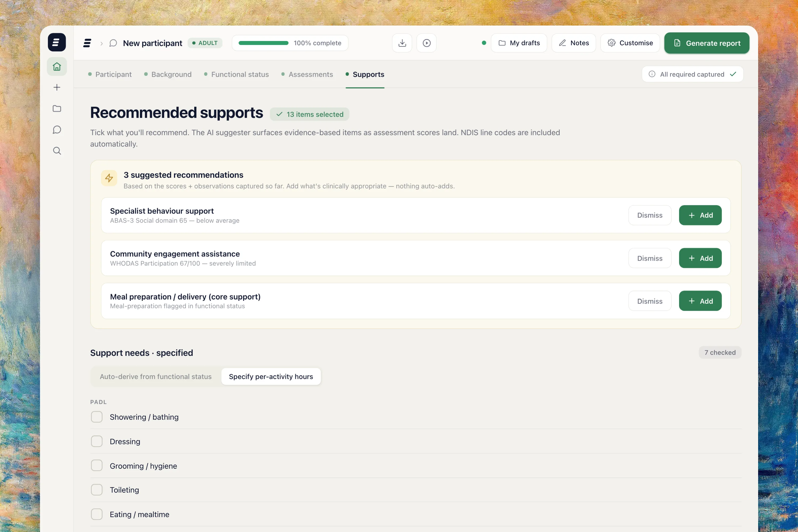Click the lightning bolt suggestions icon
This screenshot has width=798, height=532.
[109, 178]
